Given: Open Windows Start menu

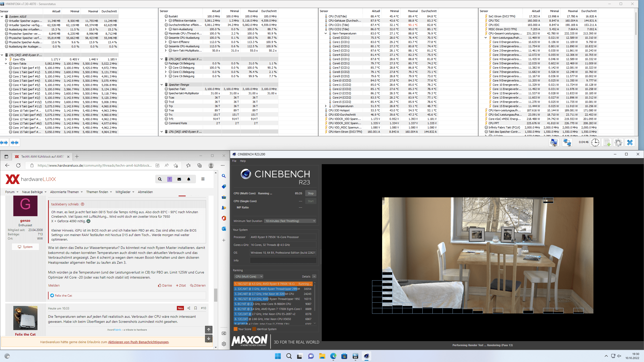Looking at the screenshot, I should point(278,356).
